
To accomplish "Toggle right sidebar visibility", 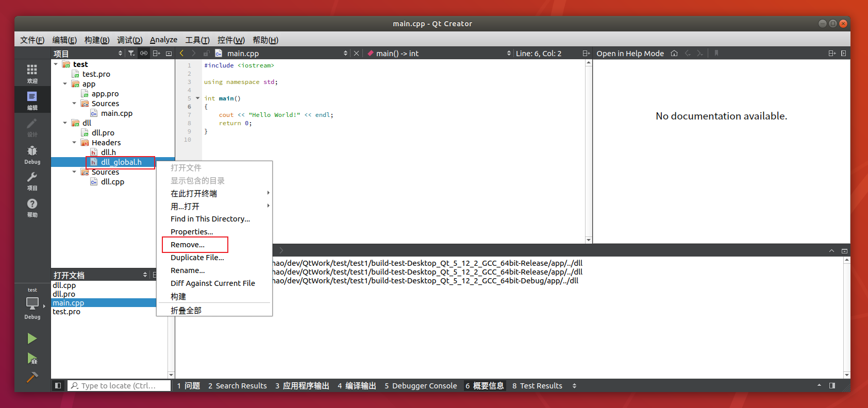I will click(832, 385).
